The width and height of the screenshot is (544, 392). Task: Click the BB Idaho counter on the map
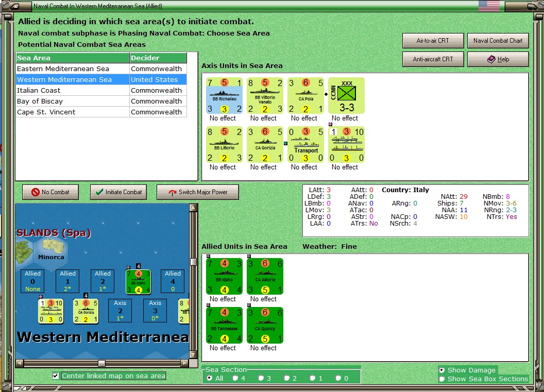[138, 282]
